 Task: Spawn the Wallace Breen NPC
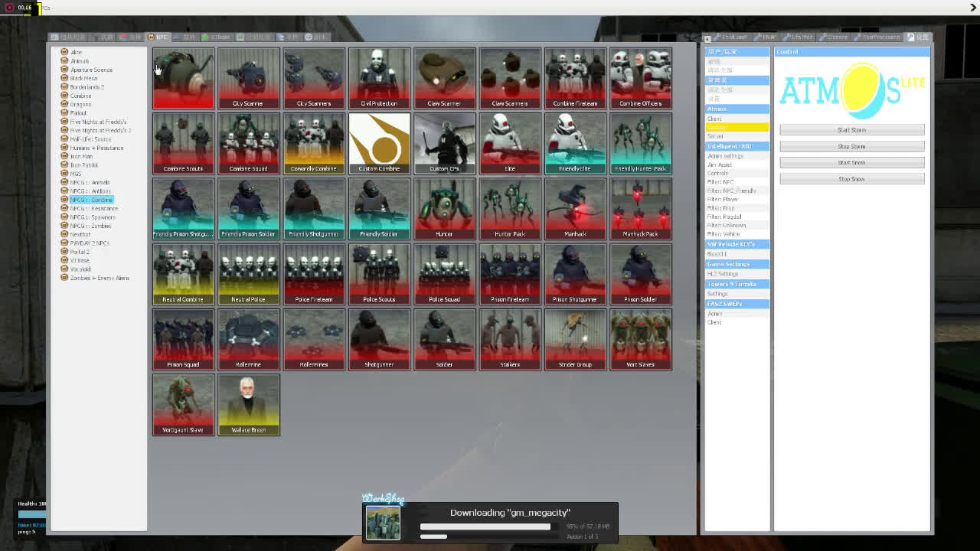[248, 405]
